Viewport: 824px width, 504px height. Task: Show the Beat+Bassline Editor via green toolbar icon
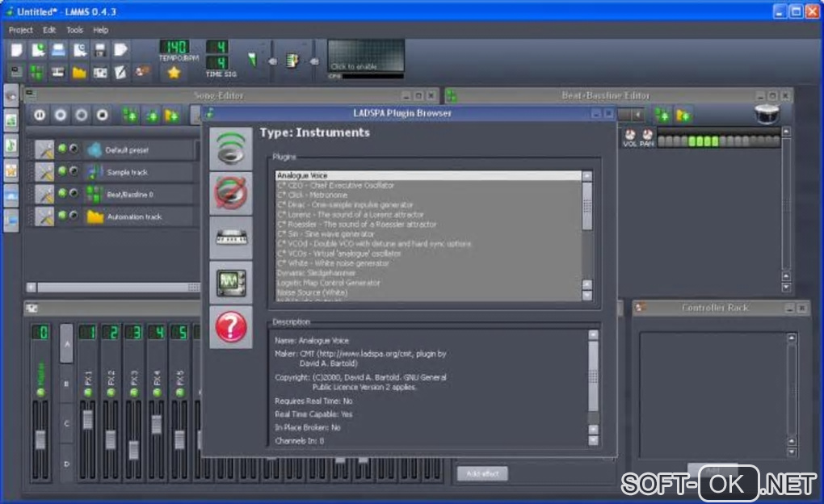click(x=37, y=73)
